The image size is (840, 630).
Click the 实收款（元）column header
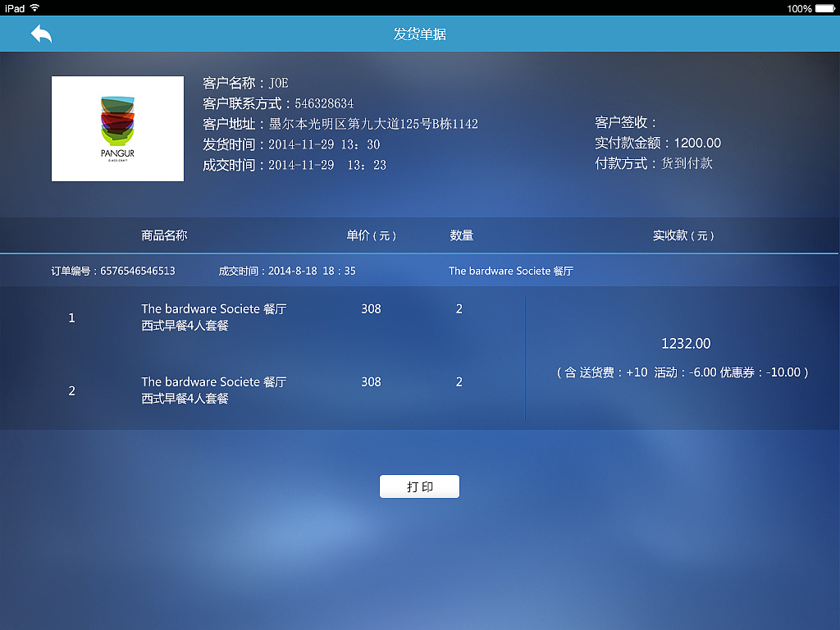(683, 235)
